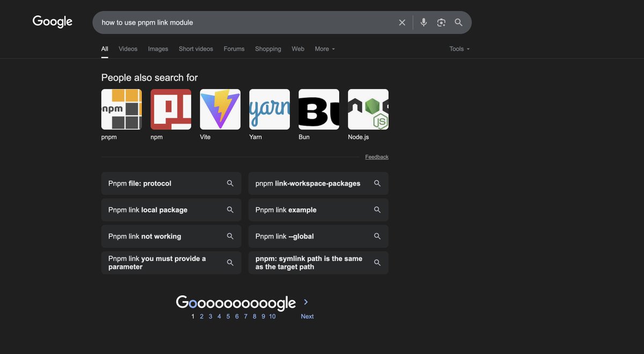
Task: Go to results page 7
Action: click(x=246, y=316)
